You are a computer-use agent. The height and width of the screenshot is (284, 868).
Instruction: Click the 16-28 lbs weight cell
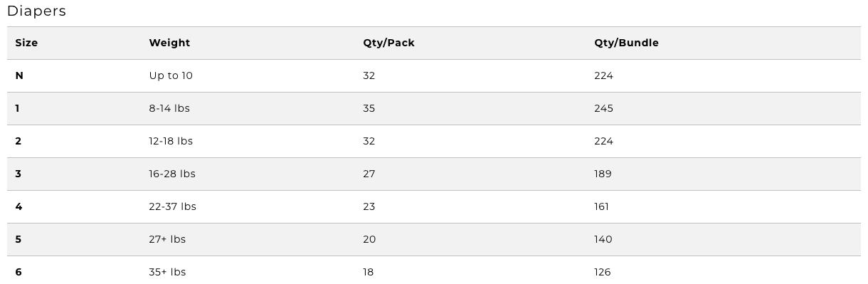[x=172, y=174]
